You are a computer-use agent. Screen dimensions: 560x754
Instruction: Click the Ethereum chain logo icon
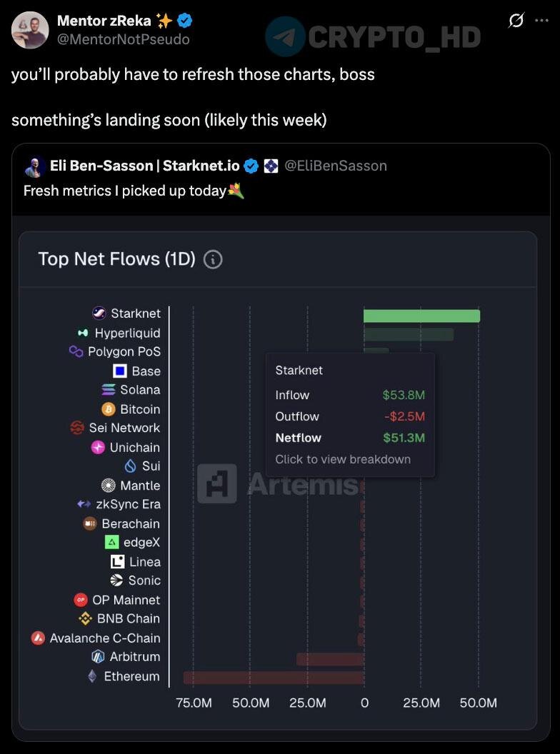(92, 675)
